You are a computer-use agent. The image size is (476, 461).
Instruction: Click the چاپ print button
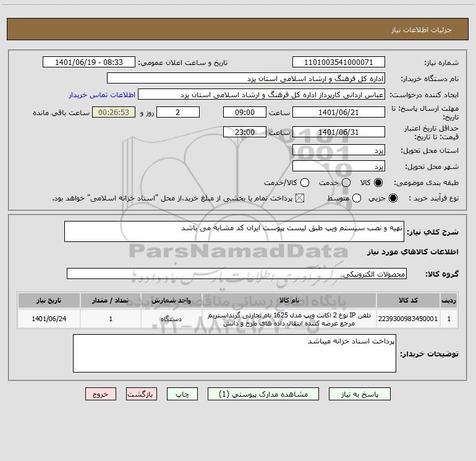[x=182, y=394]
